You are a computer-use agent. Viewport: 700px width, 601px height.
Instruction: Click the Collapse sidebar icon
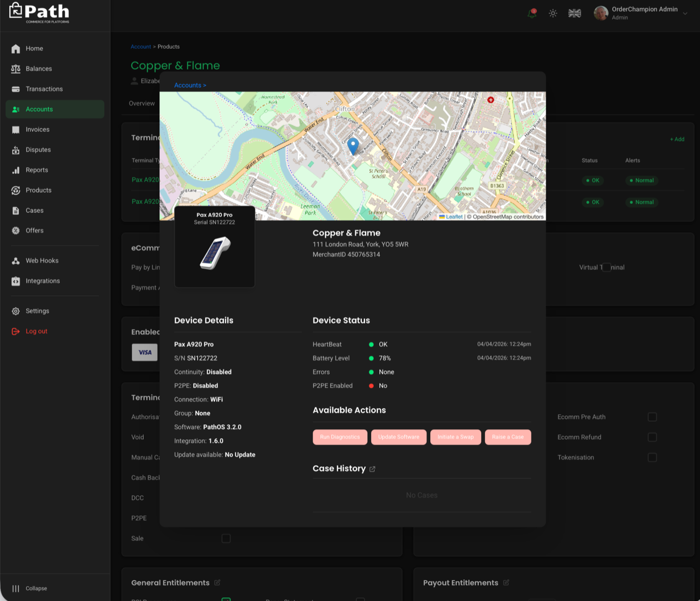16,589
